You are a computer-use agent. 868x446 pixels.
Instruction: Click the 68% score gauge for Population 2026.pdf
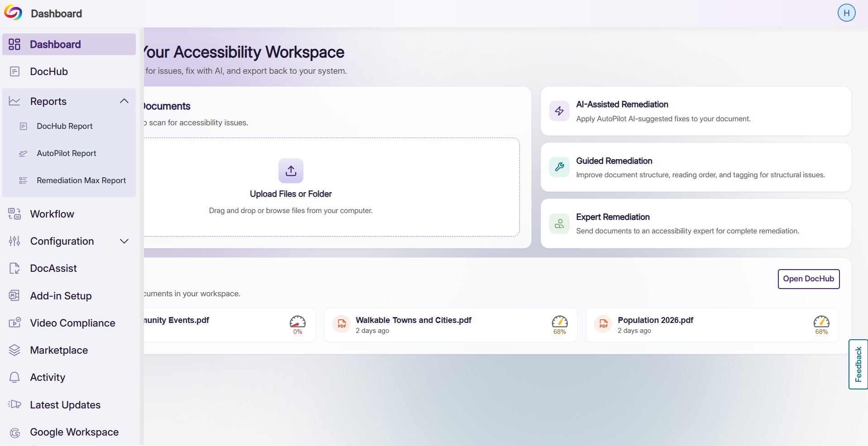click(821, 325)
